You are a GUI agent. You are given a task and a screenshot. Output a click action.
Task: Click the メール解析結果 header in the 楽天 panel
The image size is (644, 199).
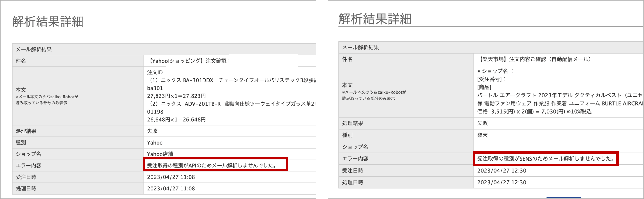click(x=361, y=48)
